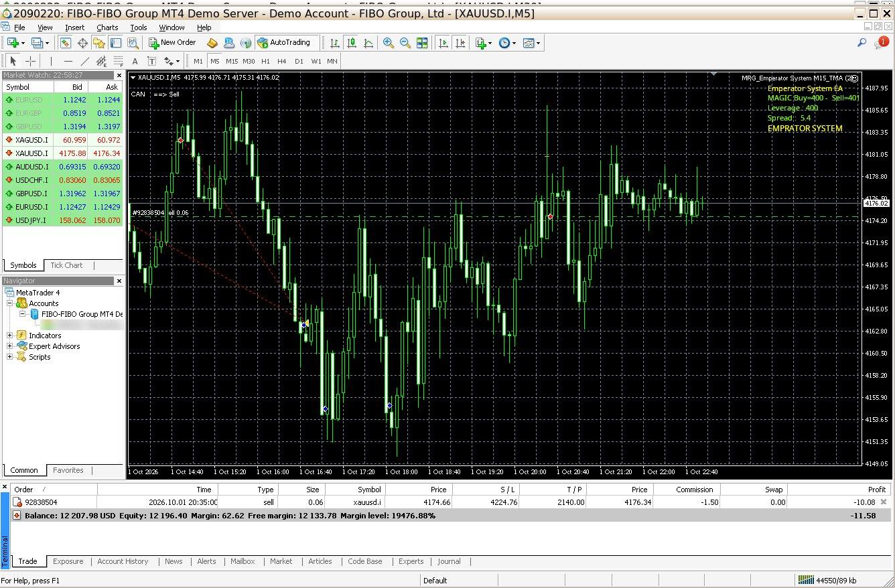
Task: Sort orders by Profit column header
Action: pyautogui.click(x=839, y=490)
